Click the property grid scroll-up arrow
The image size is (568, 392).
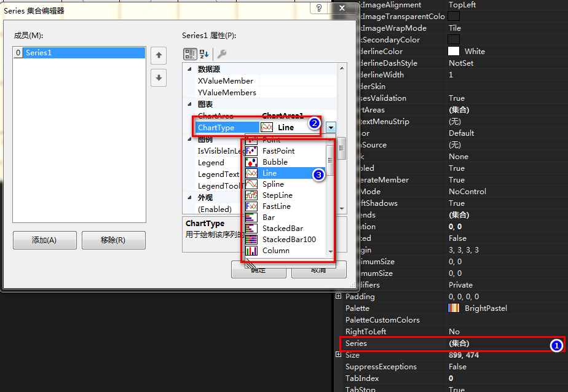point(342,68)
